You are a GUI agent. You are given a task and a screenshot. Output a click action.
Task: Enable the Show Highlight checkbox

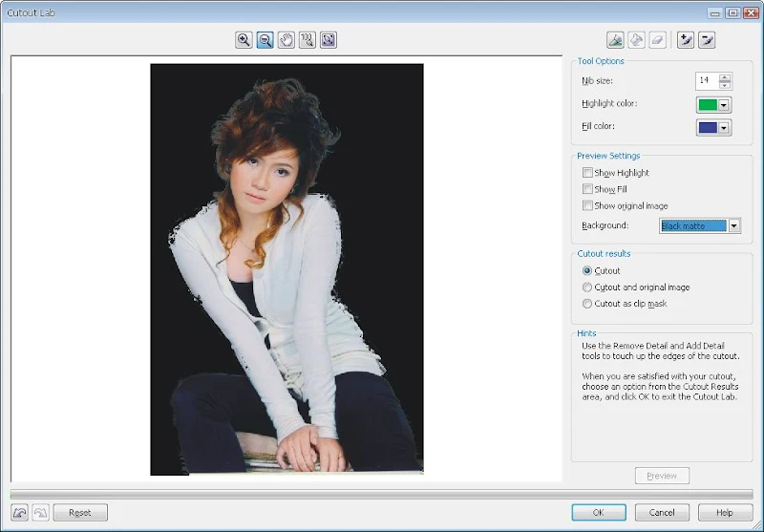click(x=587, y=173)
